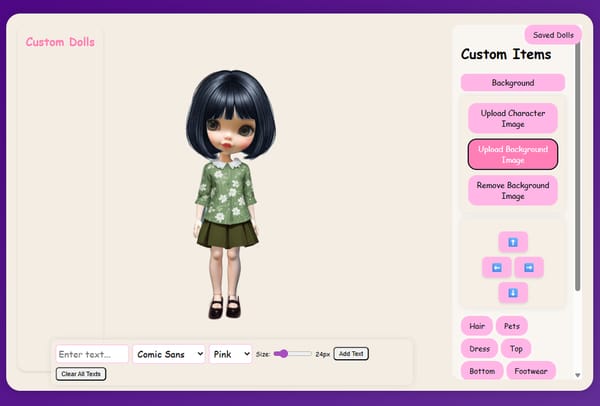Click the Add Text button
The width and height of the screenshot is (600, 406).
pos(351,354)
